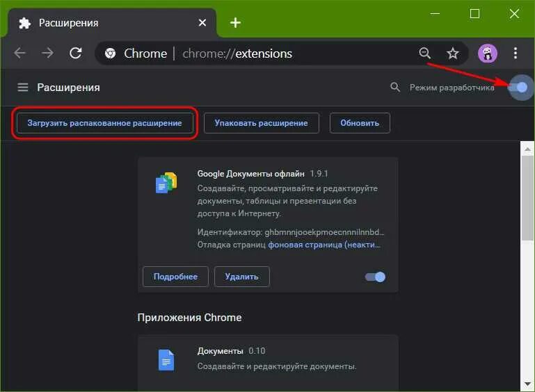The image size is (535, 392).
Task: Click the Обновить button
Action: click(360, 123)
